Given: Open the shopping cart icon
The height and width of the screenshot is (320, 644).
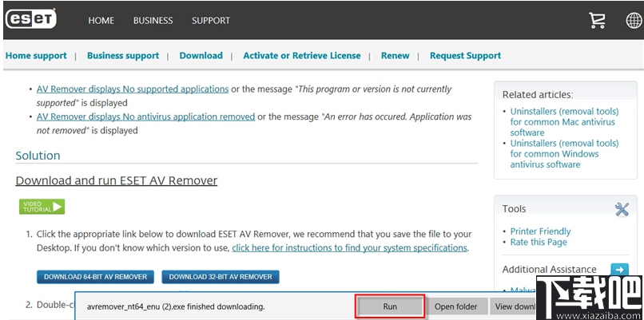Looking at the screenshot, I should (x=597, y=20).
